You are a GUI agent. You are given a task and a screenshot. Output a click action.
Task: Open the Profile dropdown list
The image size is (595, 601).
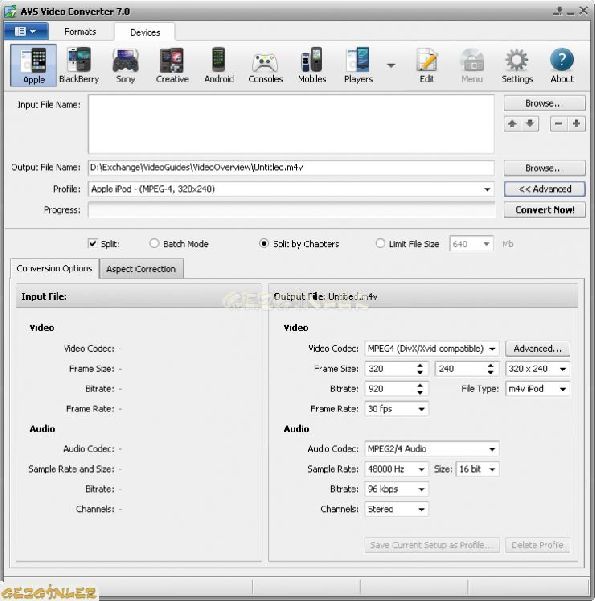point(487,189)
